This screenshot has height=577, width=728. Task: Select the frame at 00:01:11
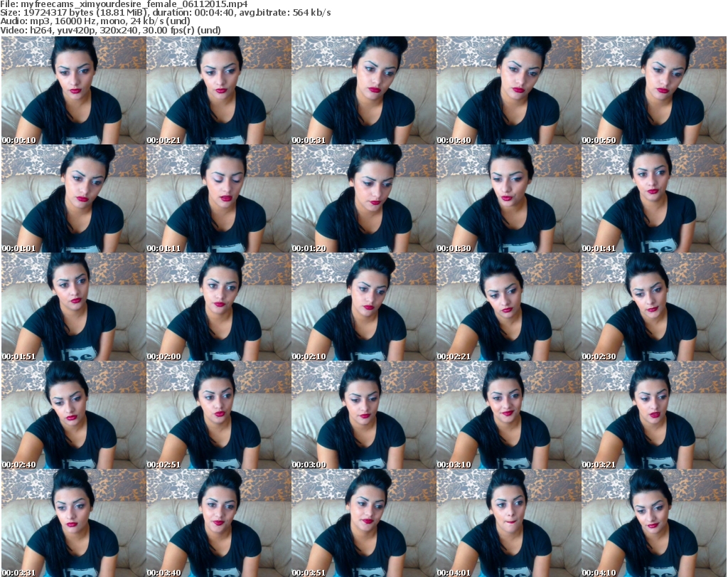pos(218,198)
